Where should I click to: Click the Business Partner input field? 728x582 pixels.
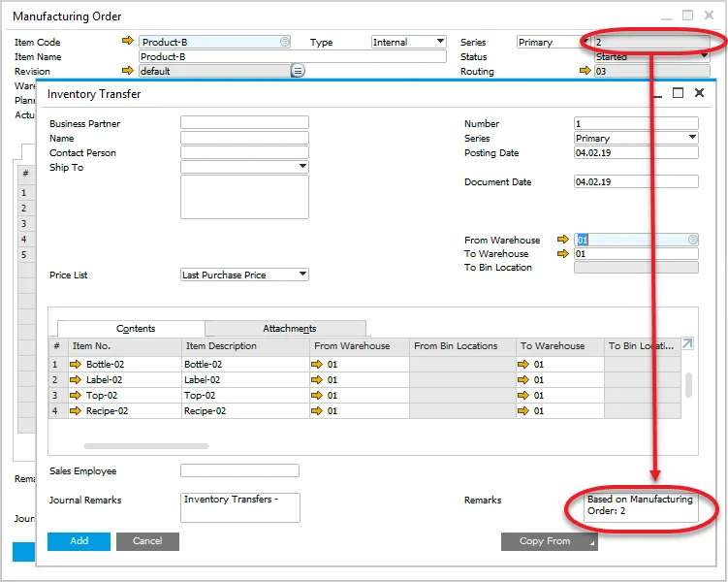click(244, 123)
